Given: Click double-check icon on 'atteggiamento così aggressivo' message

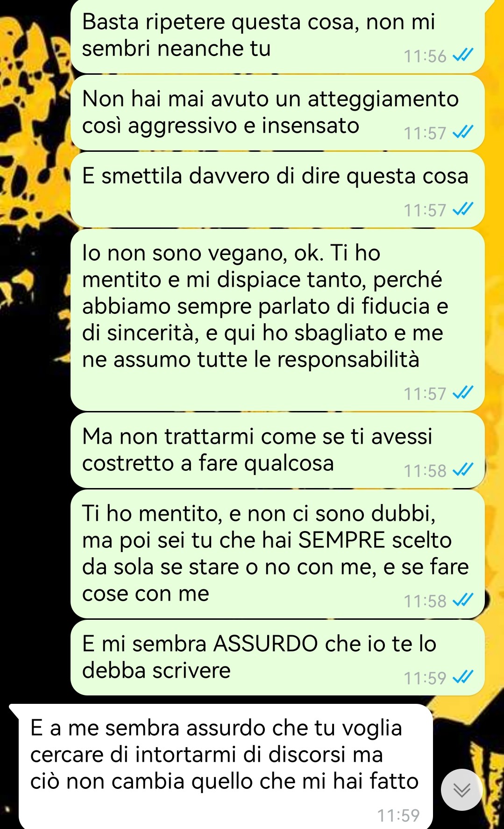Looking at the screenshot, I should 463,133.
